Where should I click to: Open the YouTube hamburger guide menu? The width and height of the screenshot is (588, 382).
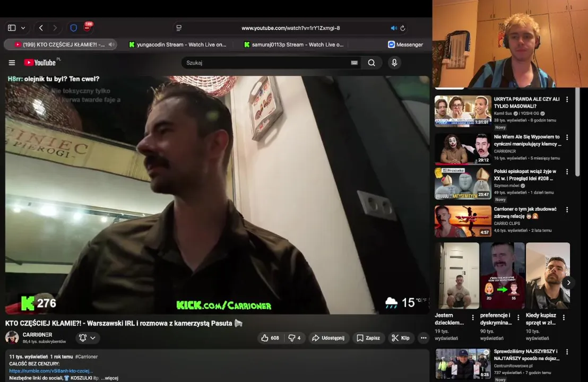(x=12, y=63)
